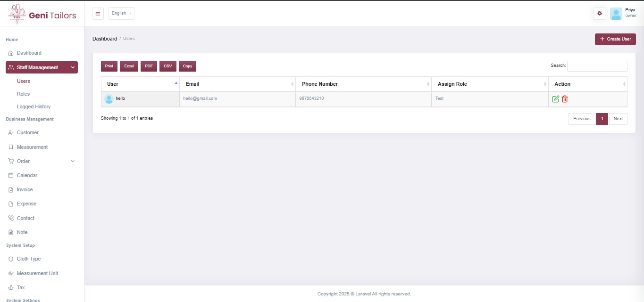The image size is (644, 302).
Task: Open the settings gear icon in header
Action: pos(600,13)
